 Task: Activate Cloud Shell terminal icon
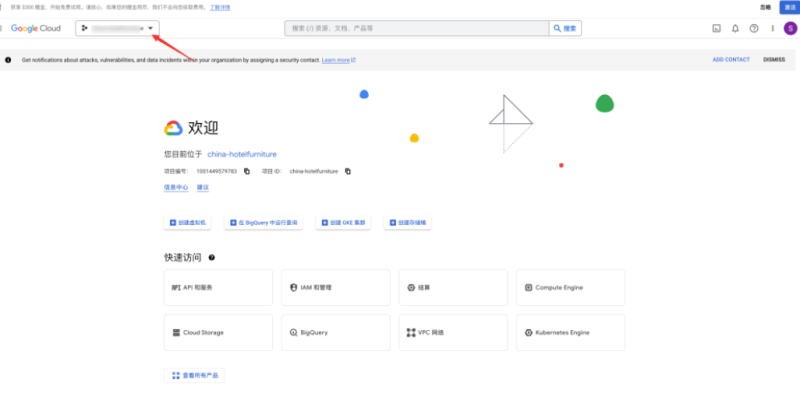coord(716,29)
